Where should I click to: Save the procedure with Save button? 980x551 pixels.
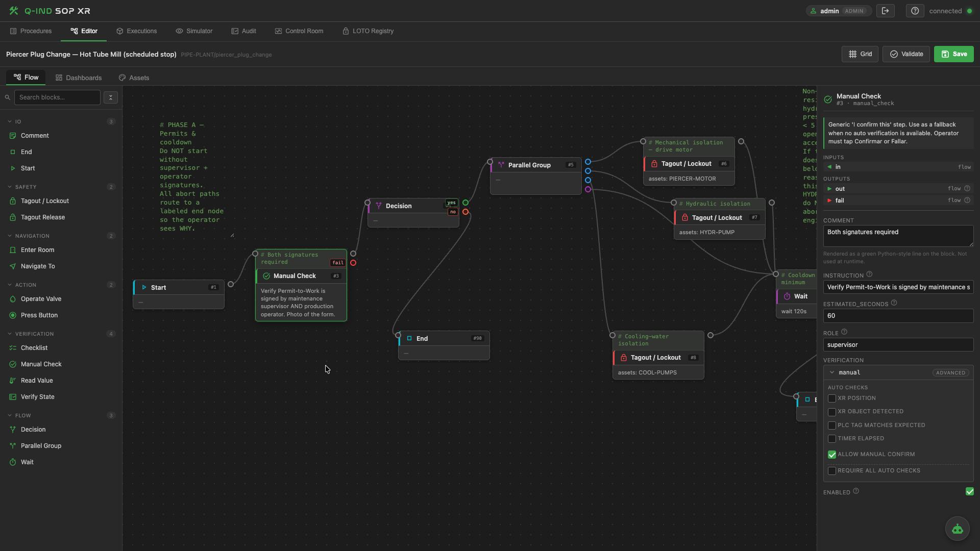click(954, 54)
